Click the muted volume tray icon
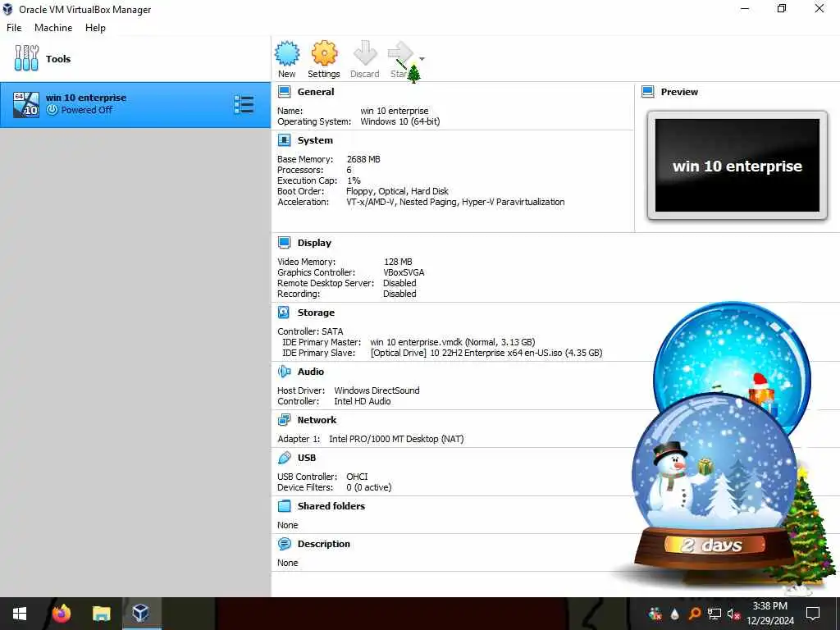 point(733,614)
